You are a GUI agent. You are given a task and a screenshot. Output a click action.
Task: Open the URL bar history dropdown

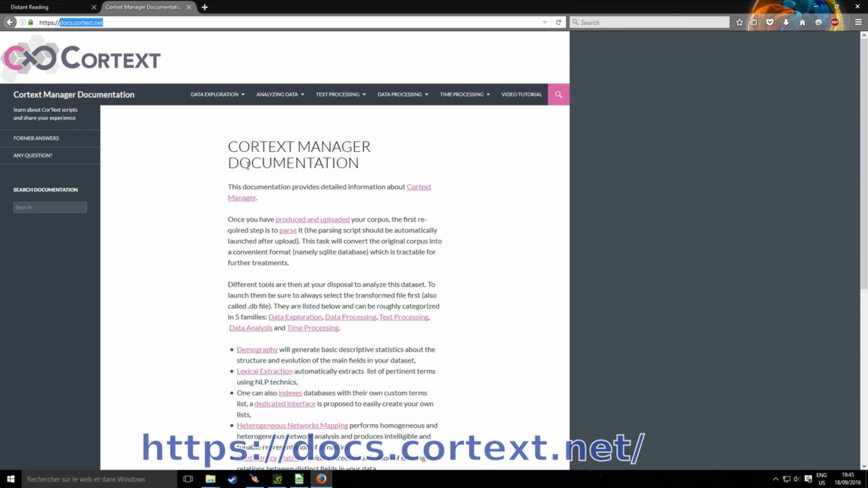545,22
